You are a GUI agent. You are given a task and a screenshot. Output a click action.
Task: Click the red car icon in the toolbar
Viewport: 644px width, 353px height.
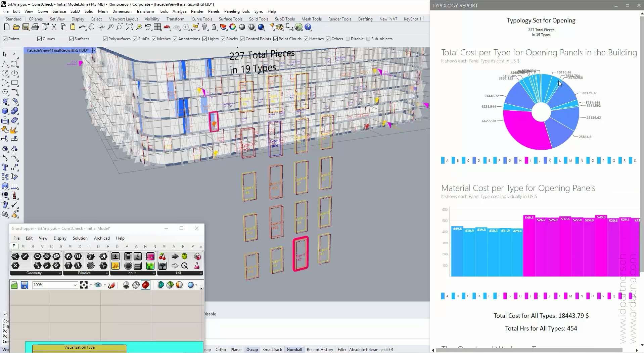tap(167, 27)
